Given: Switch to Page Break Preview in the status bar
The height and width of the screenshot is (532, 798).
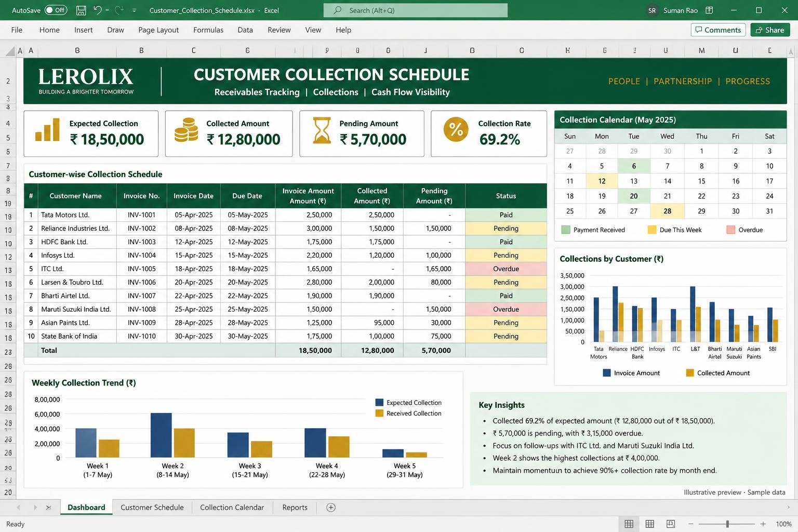Looking at the screenshot, I should [x=671, y=524].
